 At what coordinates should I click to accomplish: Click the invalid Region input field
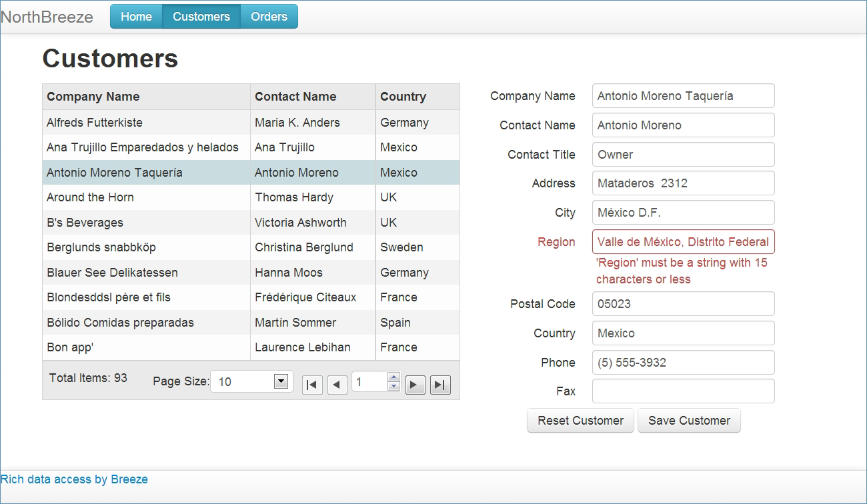[683, 241]
